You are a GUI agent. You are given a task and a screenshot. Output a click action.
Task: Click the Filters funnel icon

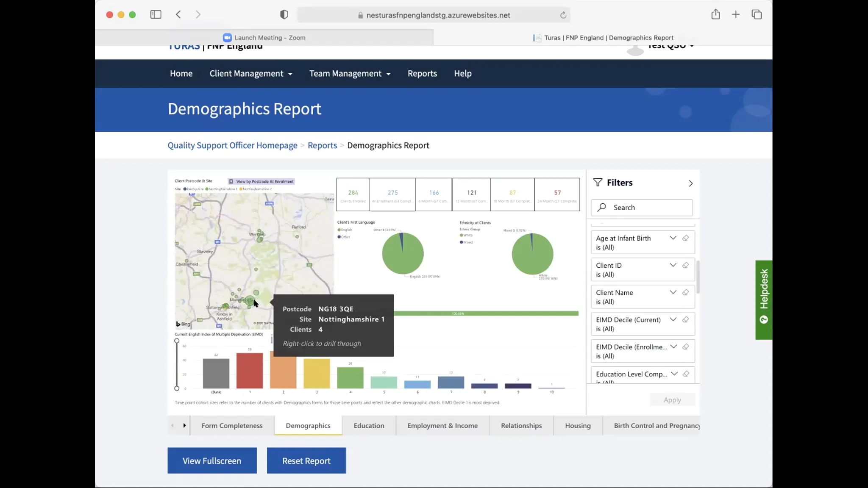point(597,183)
